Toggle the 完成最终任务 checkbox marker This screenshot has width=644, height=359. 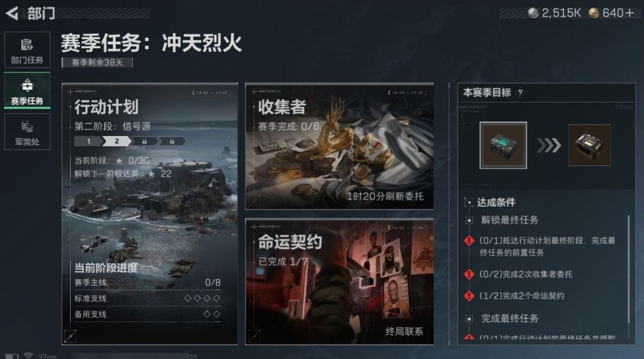pyautogui.click(x=469, y=319)
